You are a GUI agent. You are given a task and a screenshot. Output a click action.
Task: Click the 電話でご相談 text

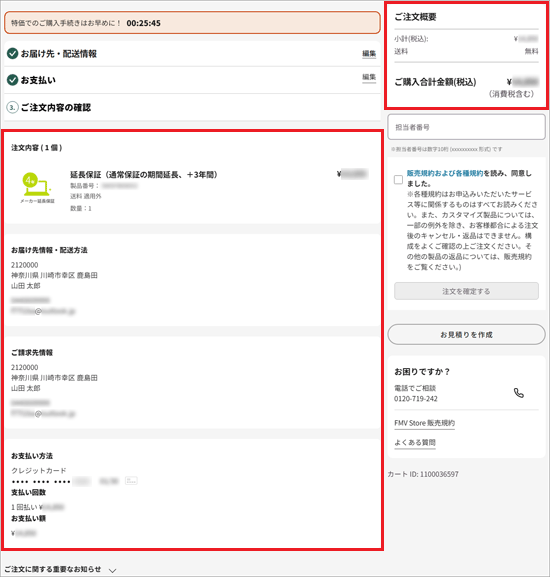[415, 388]
